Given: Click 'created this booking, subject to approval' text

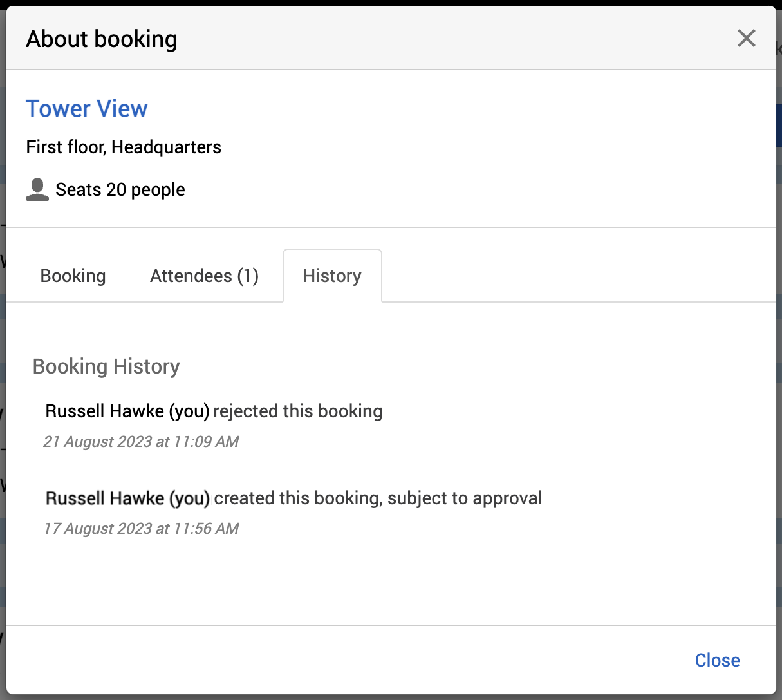Looking at the screenshot, I should pos(378,498).
